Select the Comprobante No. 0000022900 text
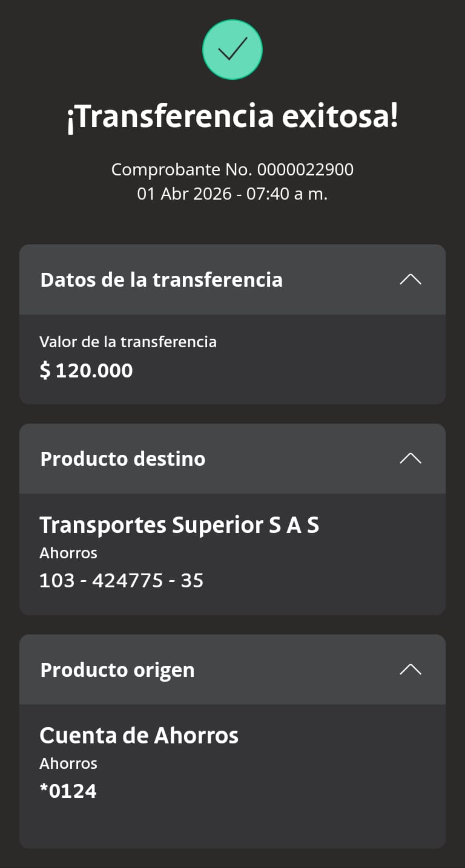The image size is (465, 868). coord(232,169)
